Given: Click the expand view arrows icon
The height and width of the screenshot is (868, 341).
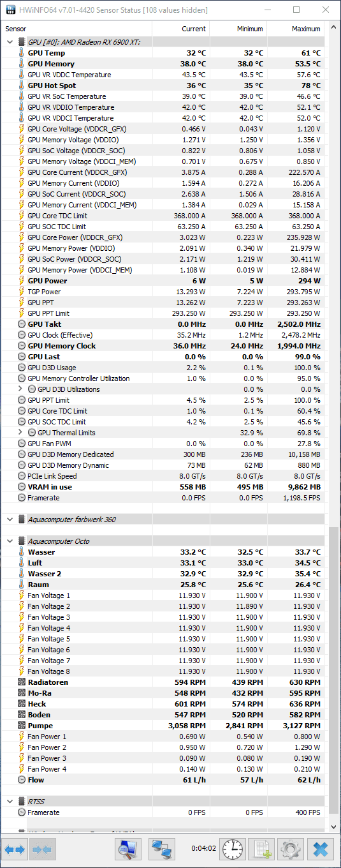Looking at the screenshot, I should click(14, 849).
